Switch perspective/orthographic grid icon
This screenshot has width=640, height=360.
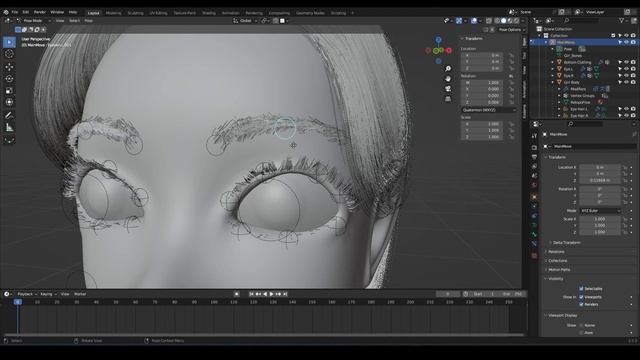(448, 99)
